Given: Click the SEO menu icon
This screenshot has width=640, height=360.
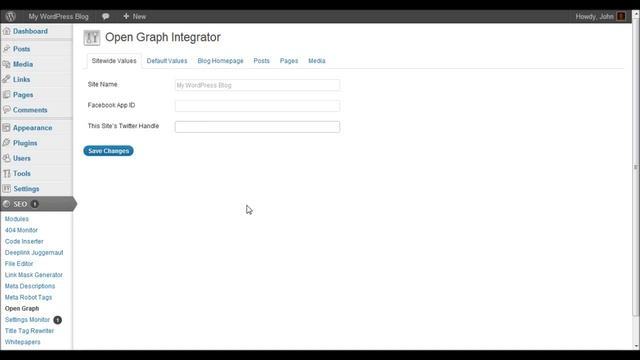Looking at the screenshot, I should point(7,204).
